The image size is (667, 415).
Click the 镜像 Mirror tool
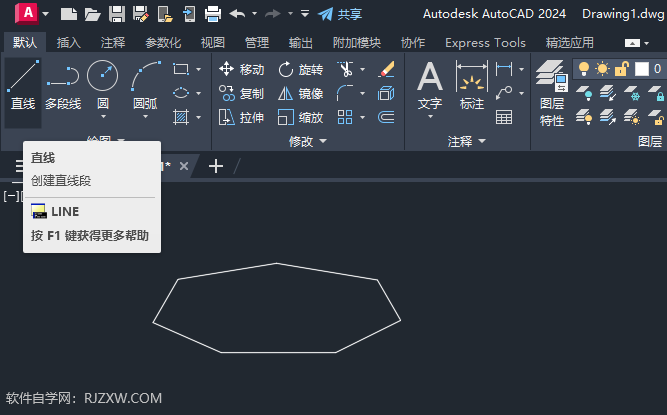tap(301, 93)
